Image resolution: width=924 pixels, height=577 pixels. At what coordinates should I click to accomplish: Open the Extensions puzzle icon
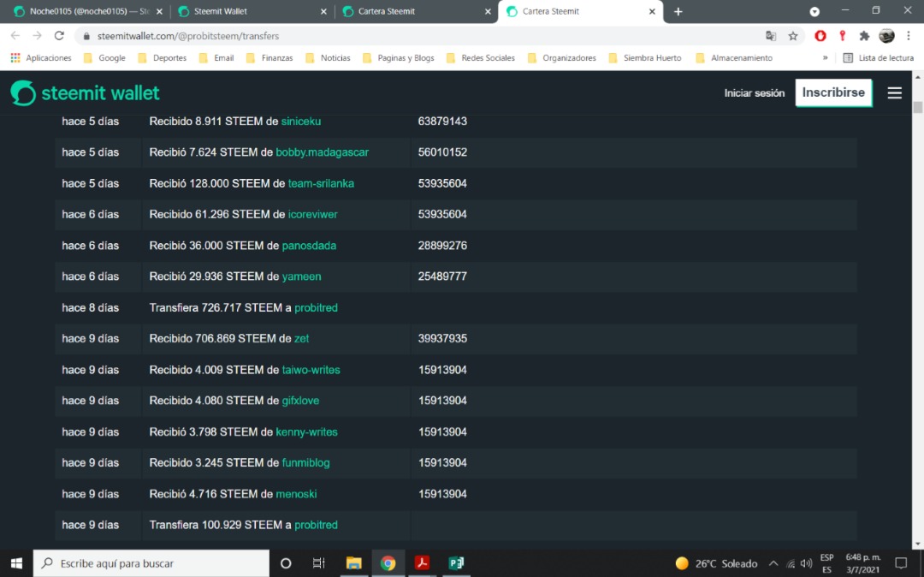pyautogui.click(x=864, y=36)
